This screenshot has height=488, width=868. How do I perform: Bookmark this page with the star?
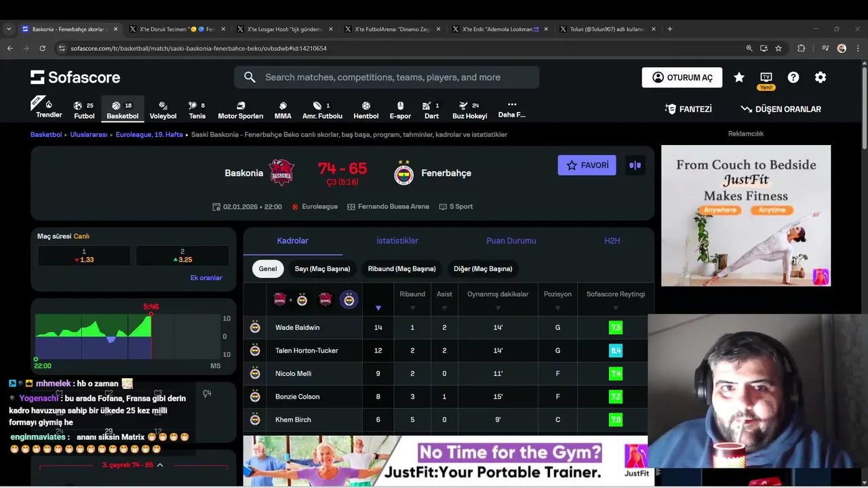(x=778, y=48)
